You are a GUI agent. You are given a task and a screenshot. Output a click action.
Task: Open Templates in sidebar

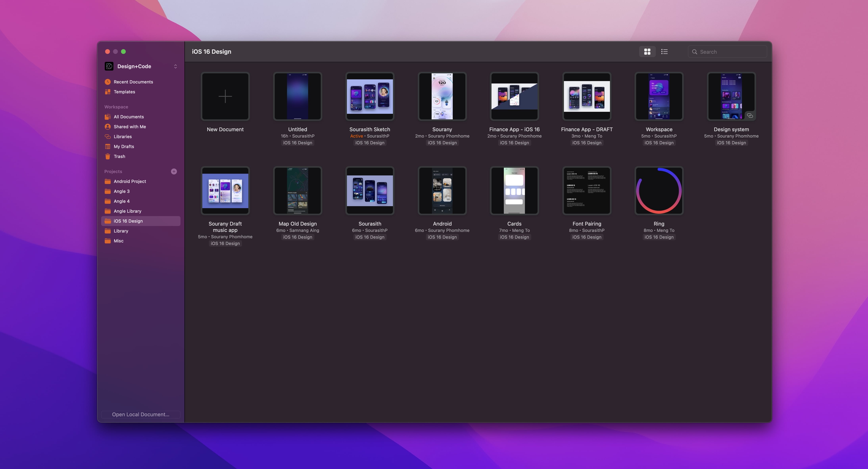124,92
